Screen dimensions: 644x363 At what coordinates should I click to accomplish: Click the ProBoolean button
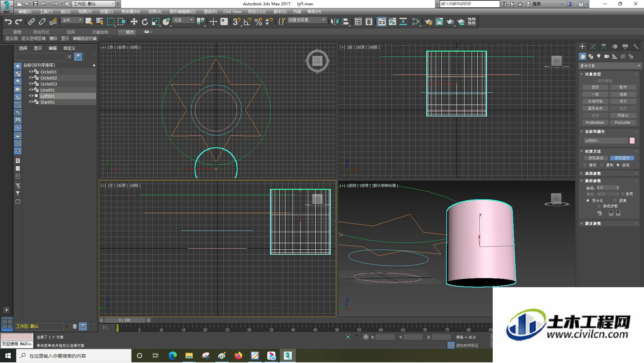point(595,123)
